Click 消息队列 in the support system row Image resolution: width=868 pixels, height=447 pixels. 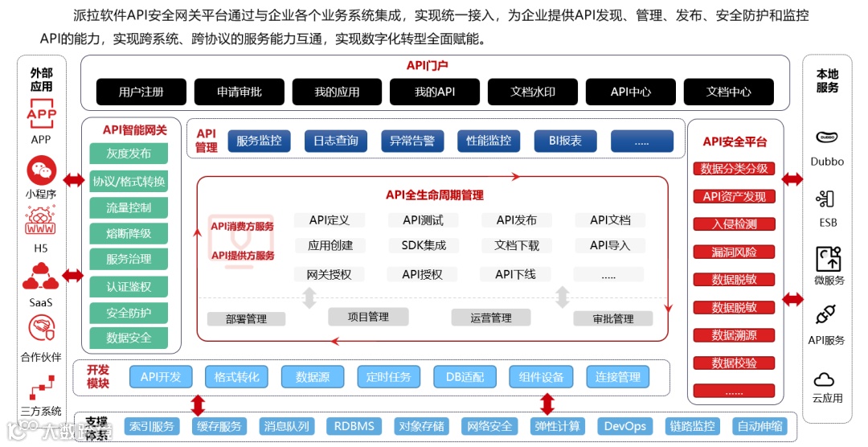pyautogui.click(x=287, y=426)
